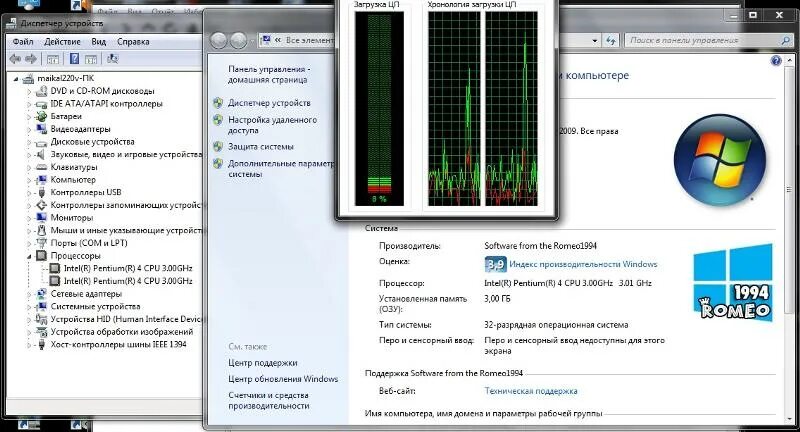Select Хост-контроллеры шины IEEE 1394 icon
Screen dimensions: 800x432
point(41,344)
